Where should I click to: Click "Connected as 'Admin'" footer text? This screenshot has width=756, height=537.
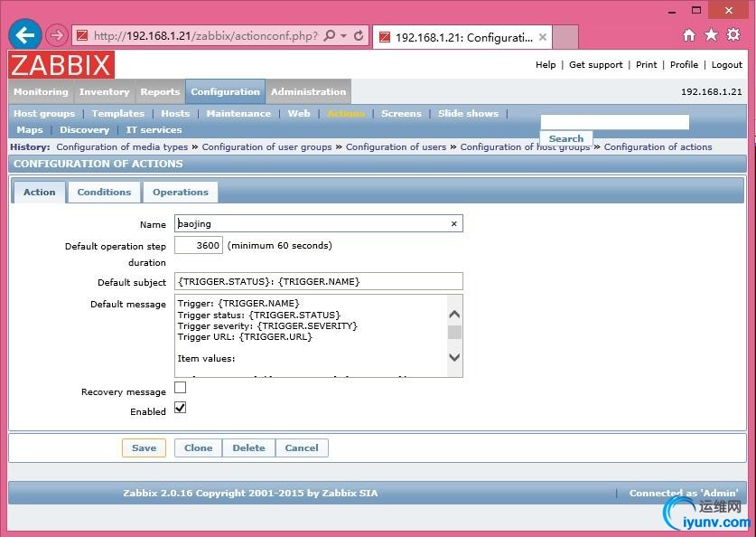(684, 493)
